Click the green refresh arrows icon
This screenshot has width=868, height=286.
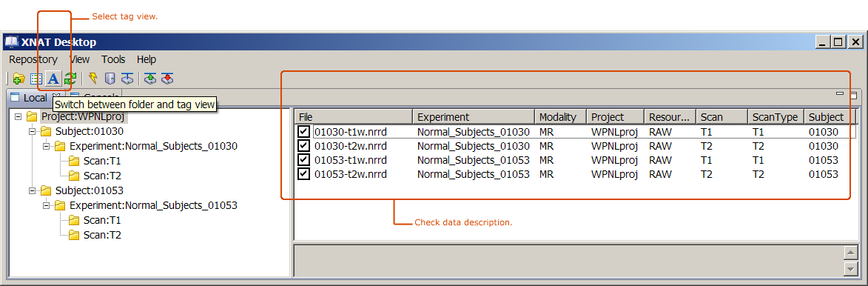[x=70, y=79]
